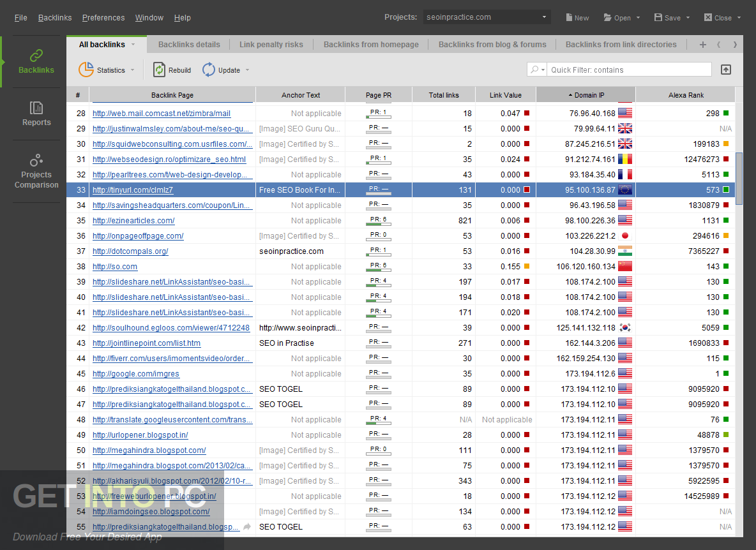
Task: Click the France flag for 93.184.35.40
Action: [x=625, y=174]
